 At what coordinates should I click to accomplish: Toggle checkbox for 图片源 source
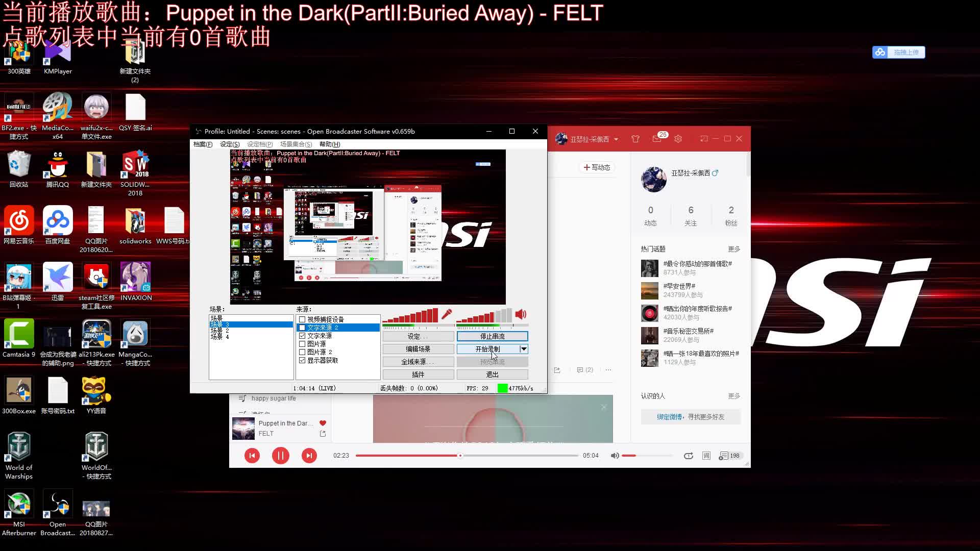[x=302, y=344]
